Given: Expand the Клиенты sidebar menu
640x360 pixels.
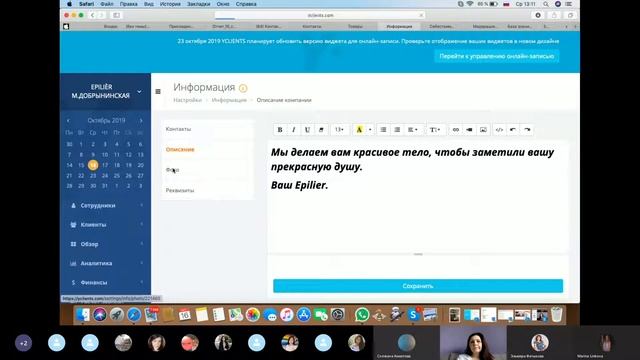Looking at the screenshot, I should (105, 224).
